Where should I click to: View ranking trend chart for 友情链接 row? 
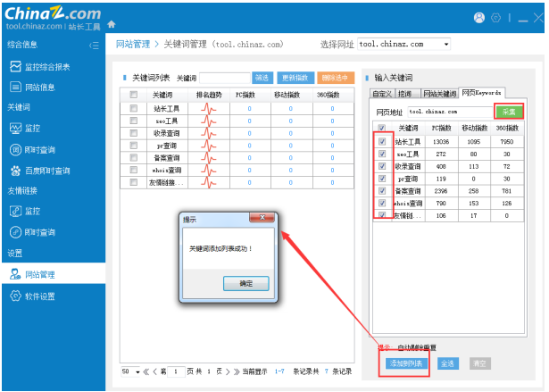tap(209, 182)
